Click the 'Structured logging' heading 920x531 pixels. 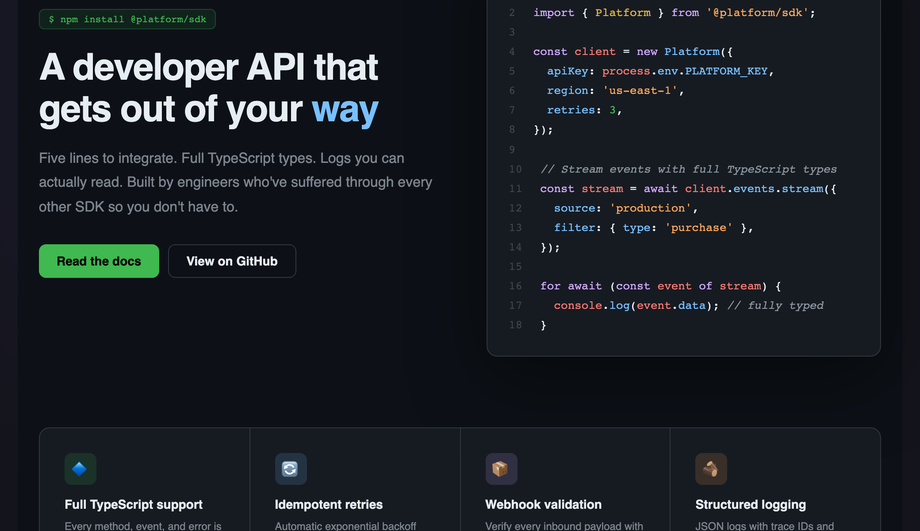(750, 505)
